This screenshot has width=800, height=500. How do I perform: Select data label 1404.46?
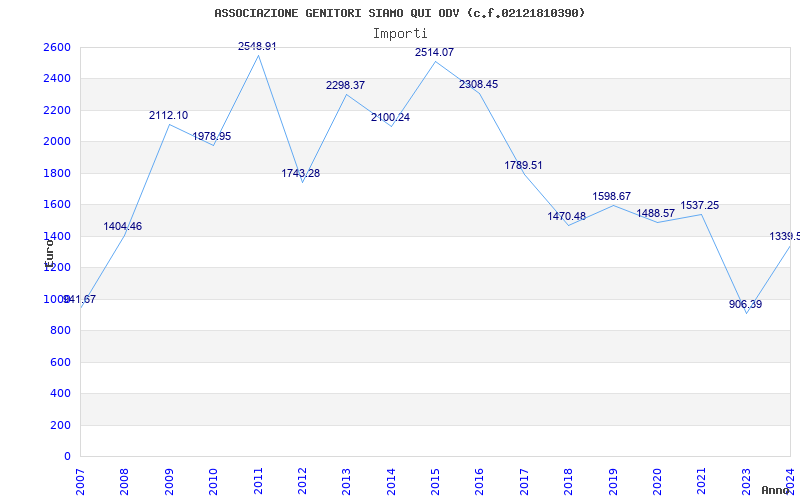tap(123, 227)
